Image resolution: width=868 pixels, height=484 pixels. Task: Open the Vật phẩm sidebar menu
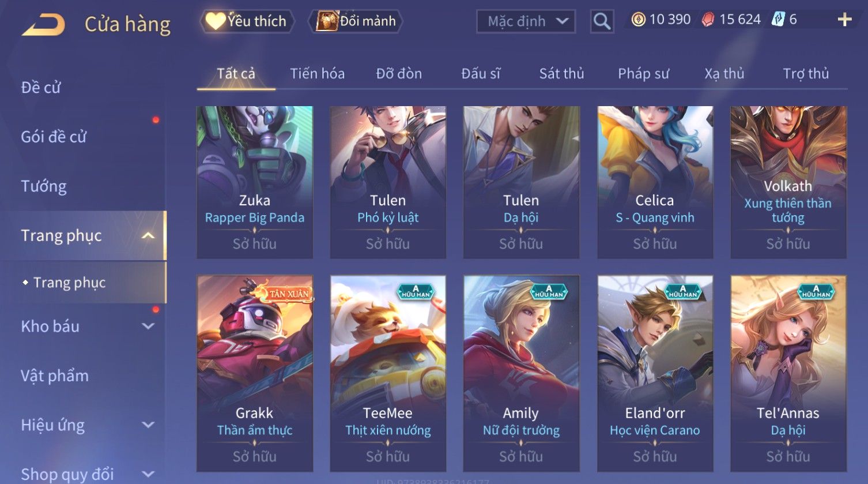tap(55, 376)
